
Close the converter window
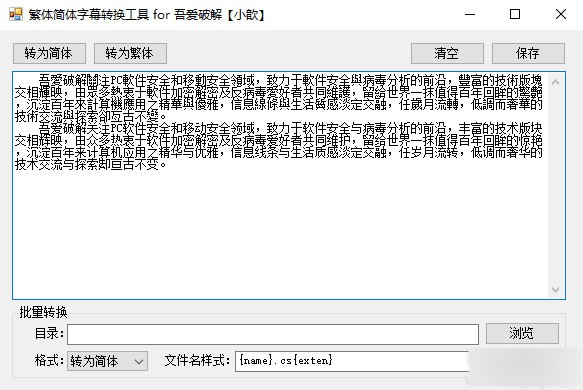tap(561, 14)
